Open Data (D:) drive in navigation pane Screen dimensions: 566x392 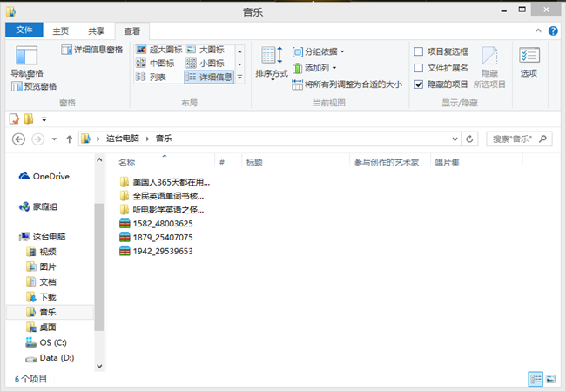pos(50,358)
